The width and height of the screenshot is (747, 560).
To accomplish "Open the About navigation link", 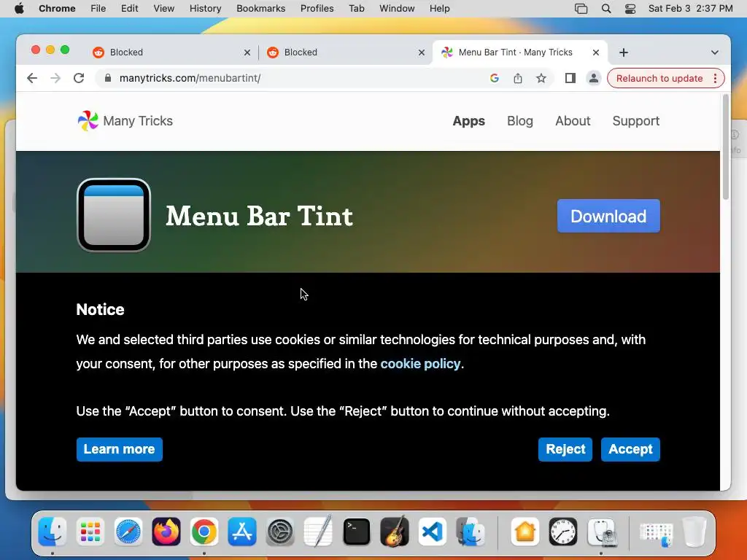I will point(573,121).
